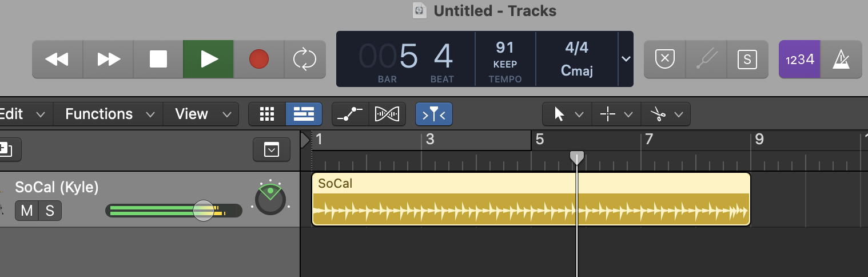This screenshot has height=277, width=868.
Task: Toggle Show Automation curve button
Action: [x=350, y=114]
